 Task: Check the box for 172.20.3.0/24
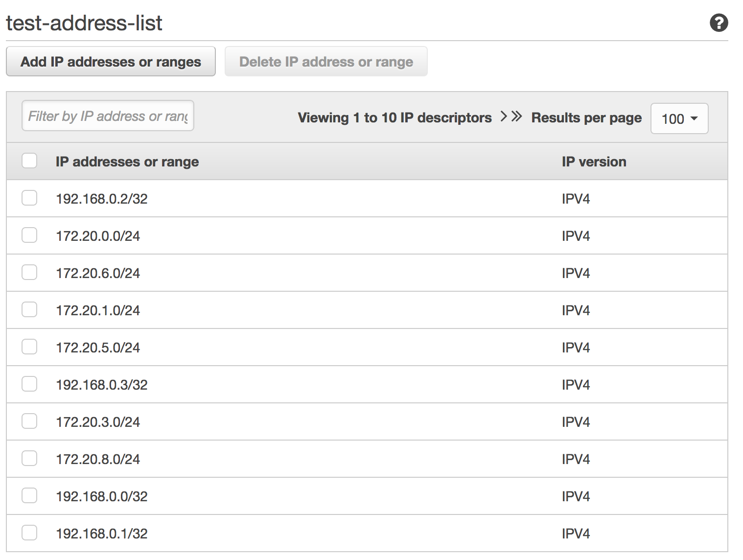29,421
